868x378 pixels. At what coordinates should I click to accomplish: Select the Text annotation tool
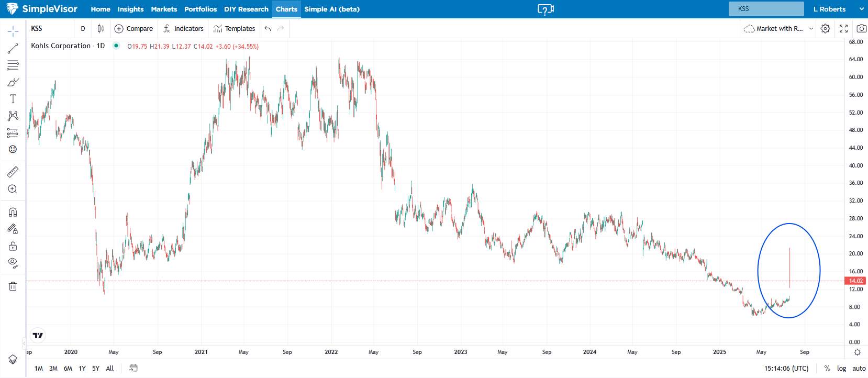coord(13,99)
